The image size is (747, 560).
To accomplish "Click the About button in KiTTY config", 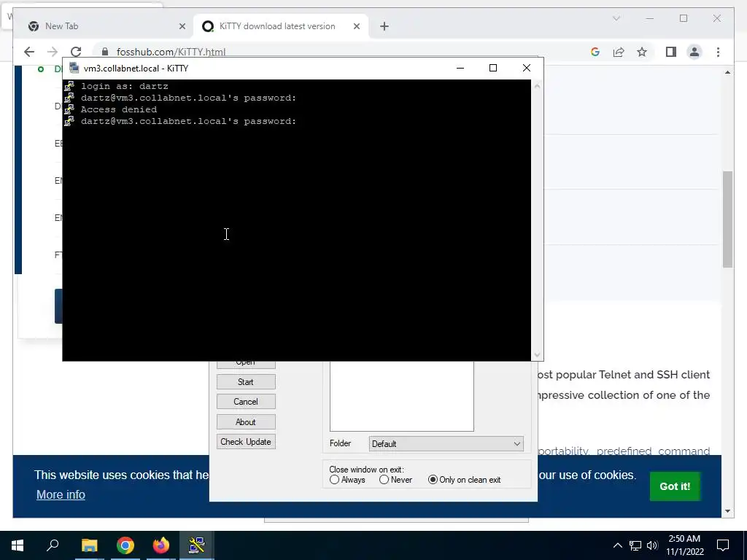I will coord(246,422).
